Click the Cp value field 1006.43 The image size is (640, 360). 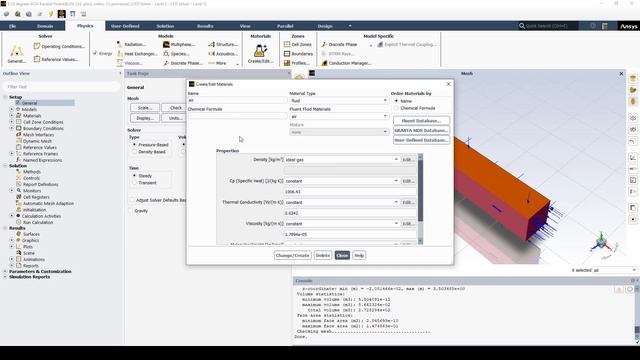point(350,191)
